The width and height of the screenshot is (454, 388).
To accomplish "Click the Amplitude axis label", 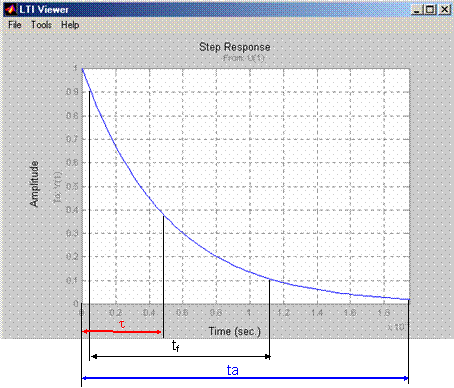I will tap(34, 184).
